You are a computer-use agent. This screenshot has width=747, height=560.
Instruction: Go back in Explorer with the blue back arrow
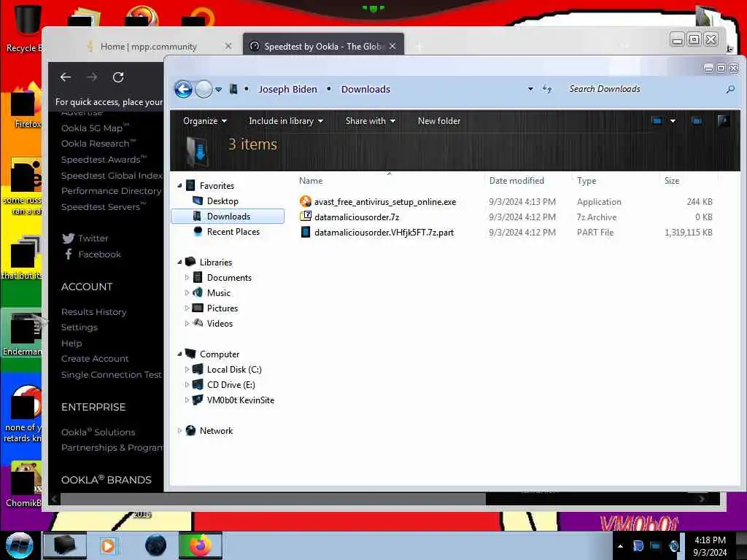[183, 89]
